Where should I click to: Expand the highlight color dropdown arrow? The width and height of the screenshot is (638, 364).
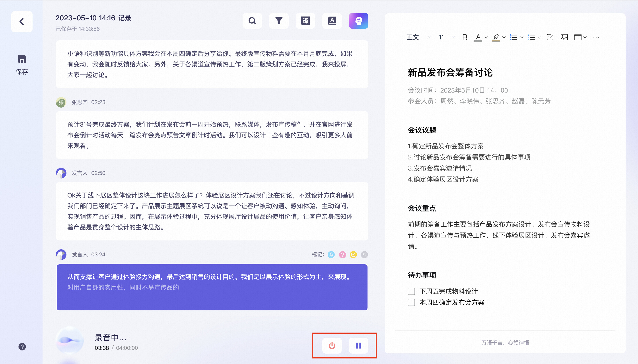click(504, 37)
